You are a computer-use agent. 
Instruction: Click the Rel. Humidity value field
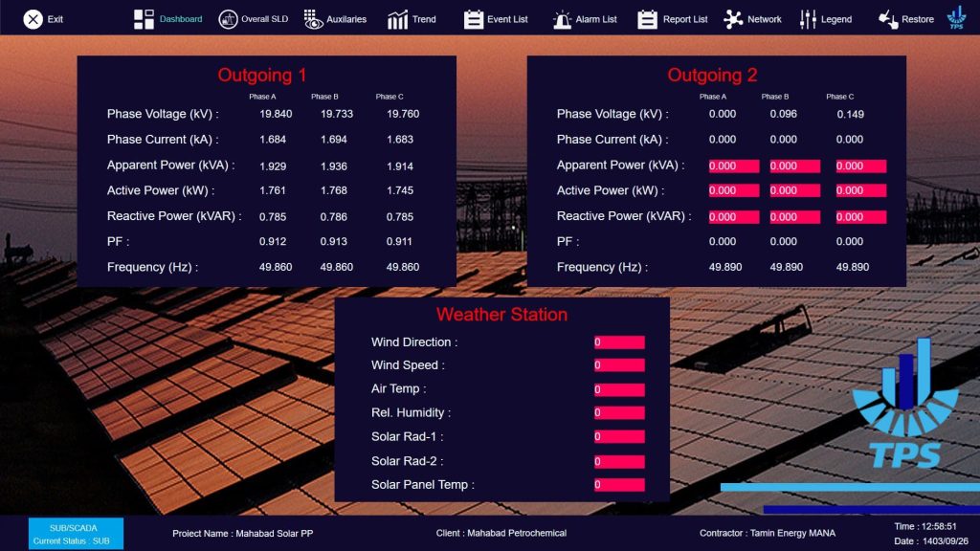(x=619, y=413)
